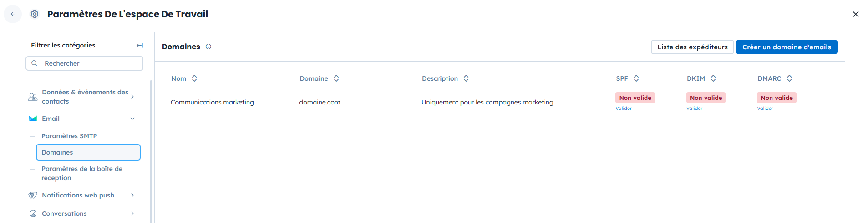The height and width of the screenshot is (223, 868).
Task: Click the back arrow button
Action: [13, 14]
